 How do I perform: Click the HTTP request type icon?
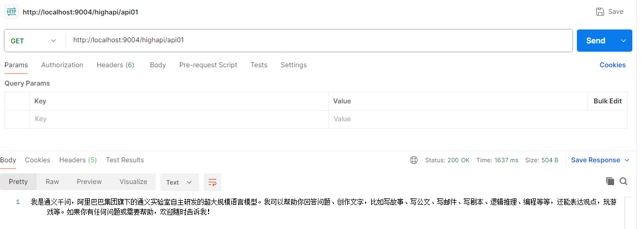pos(12,12)
